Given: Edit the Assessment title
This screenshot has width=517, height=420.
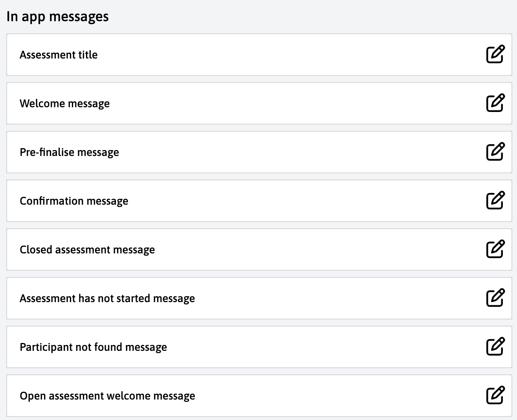Looking at the screenshot, I should [x=495, y=55].
